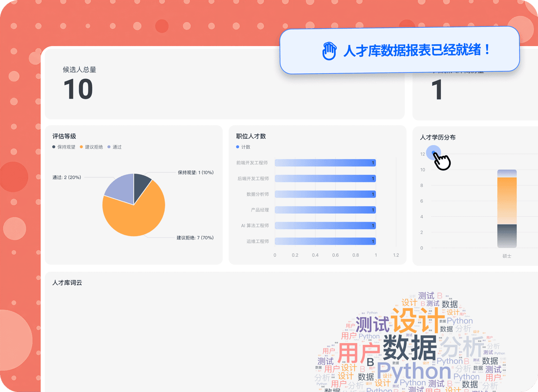The width and height of the screenshot is (538, 392).
Task: Toggle the 保持观望 series in 评估等级
Action: click(63, 146)
